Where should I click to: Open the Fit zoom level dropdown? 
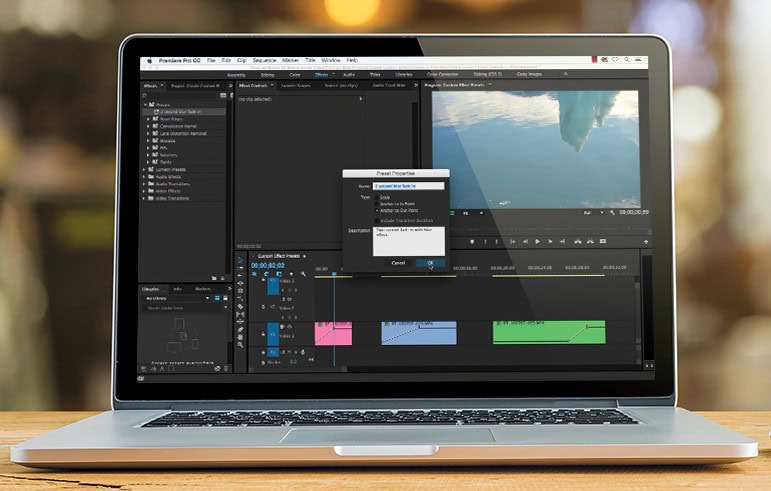(472, 213)
